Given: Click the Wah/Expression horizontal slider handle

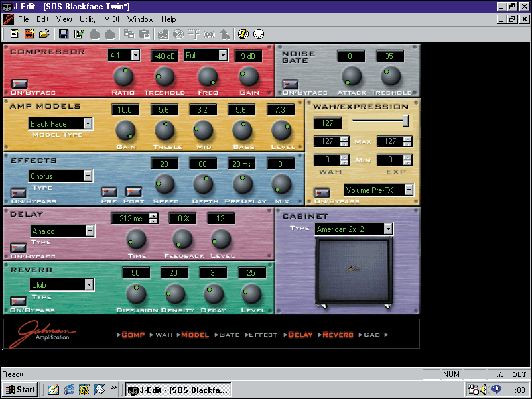Looking at the screenshot, I should [405, 121].
